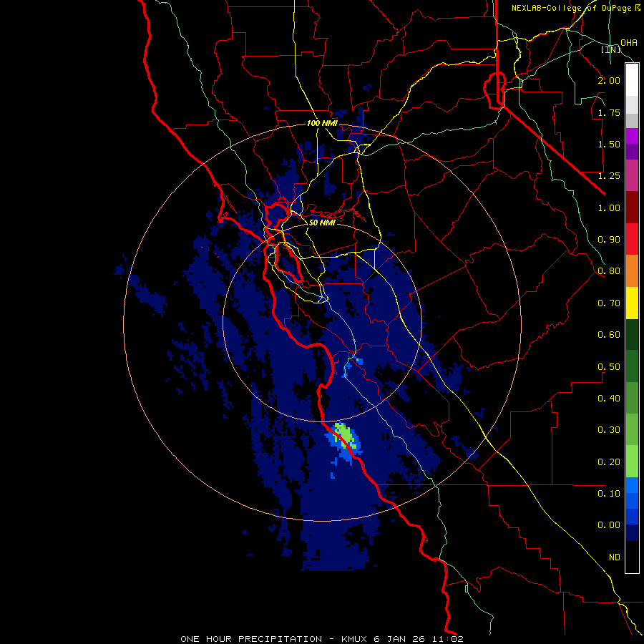The height and width of the screenshot is (644, 644).
Task: Pick the bright purple swatch above 1.50
Action: point(632,136)
